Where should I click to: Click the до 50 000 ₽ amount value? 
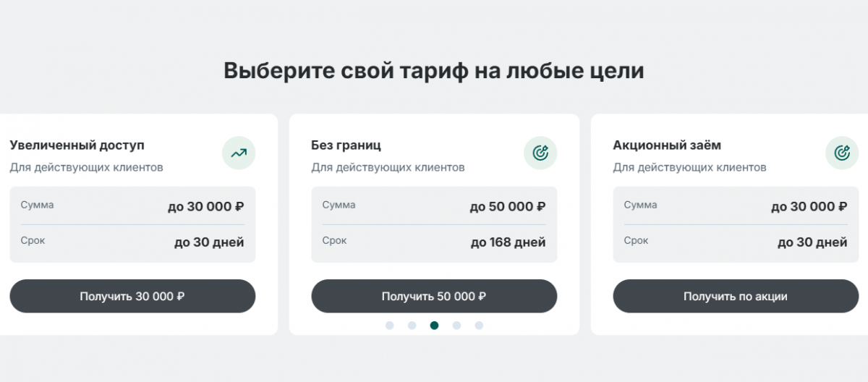tap(507, 207)
